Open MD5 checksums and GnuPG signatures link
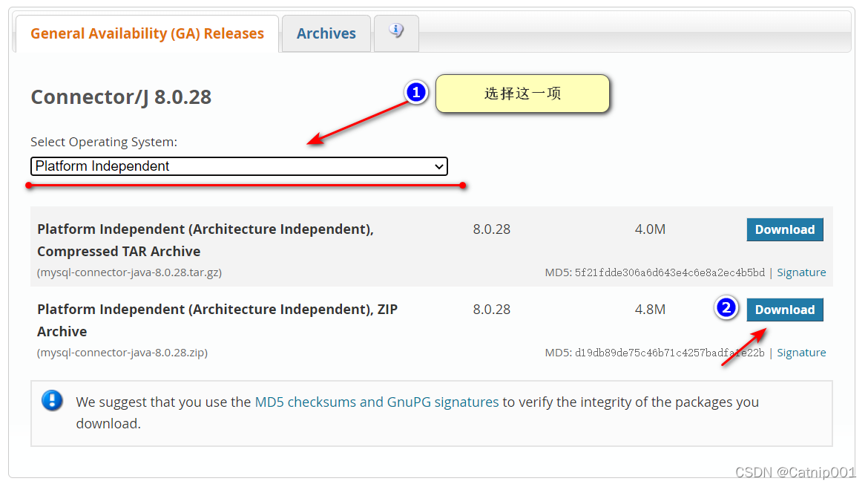868x487 pixels. click(x=376, y=402)
